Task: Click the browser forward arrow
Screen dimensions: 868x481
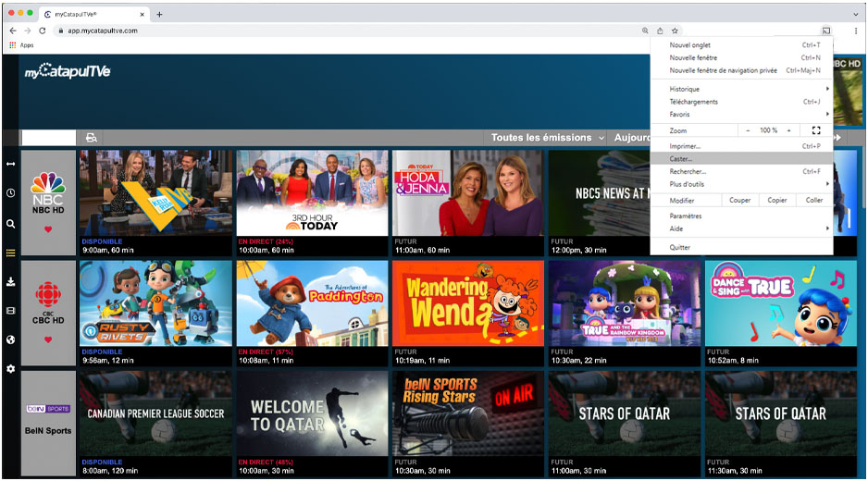Action: (x=28, y=31)
